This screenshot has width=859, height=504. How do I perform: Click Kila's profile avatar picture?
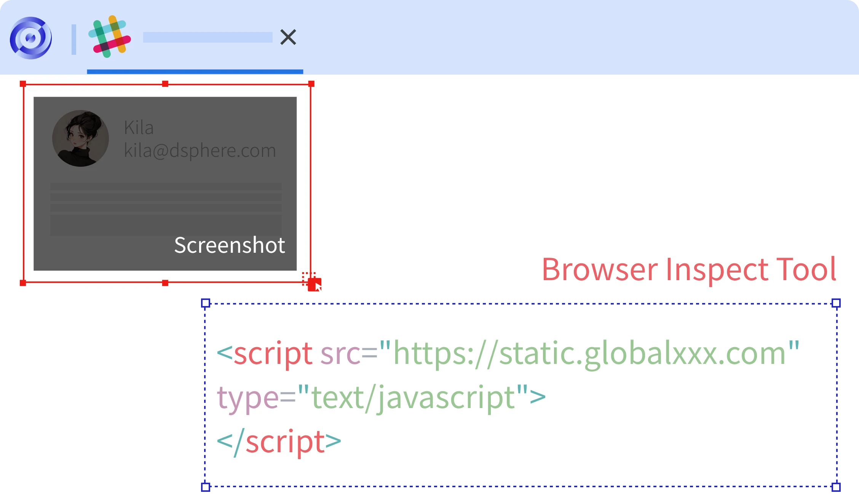tap(80, 138)
